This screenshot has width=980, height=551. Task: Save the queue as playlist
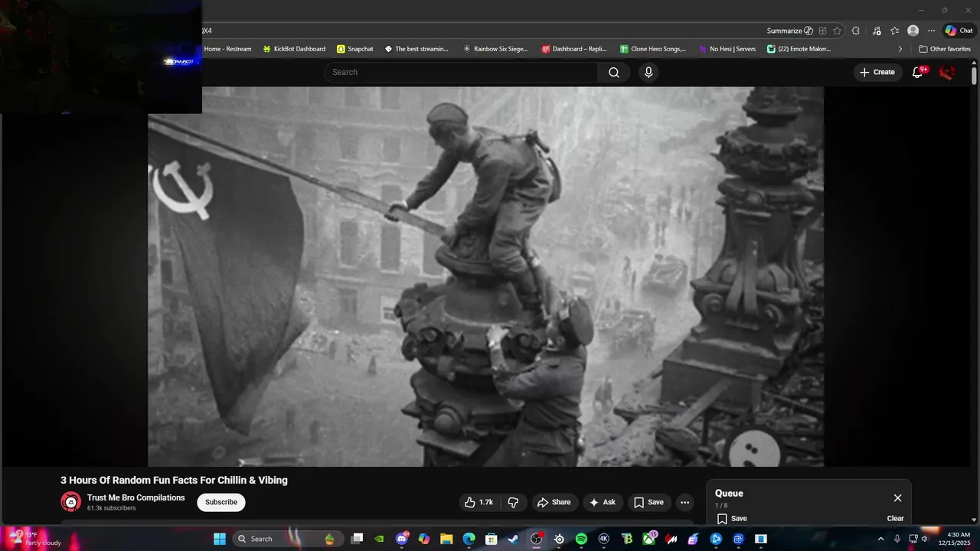(x=732, y=518)
